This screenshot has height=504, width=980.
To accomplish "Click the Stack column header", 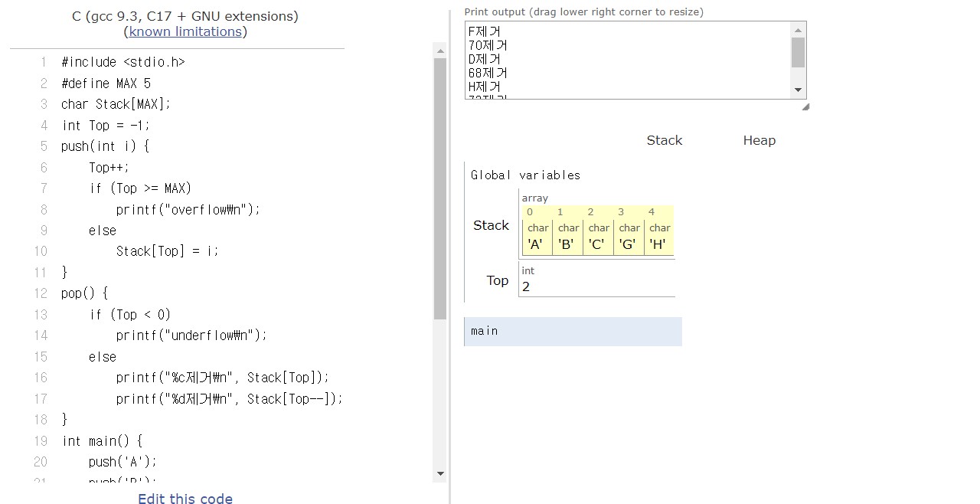I will point(664,140).
